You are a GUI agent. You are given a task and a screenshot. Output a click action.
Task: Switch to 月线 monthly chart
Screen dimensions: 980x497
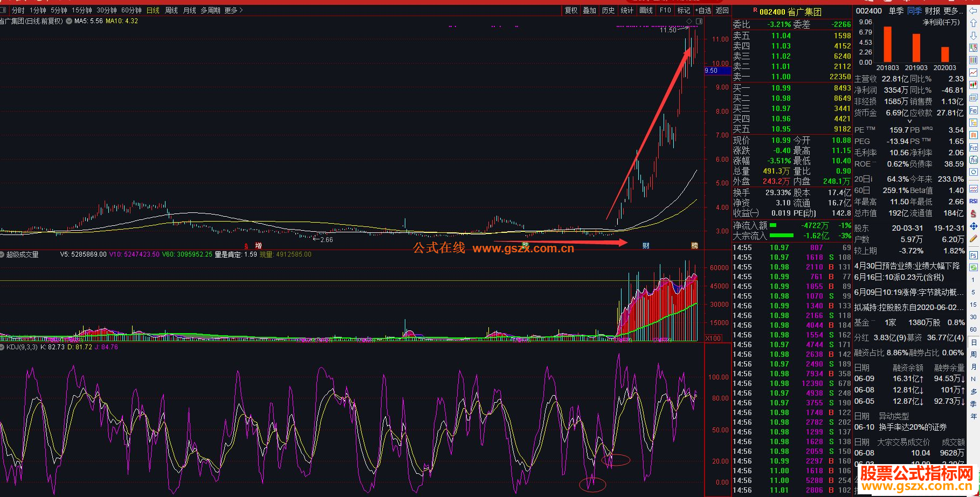[189, 10]
